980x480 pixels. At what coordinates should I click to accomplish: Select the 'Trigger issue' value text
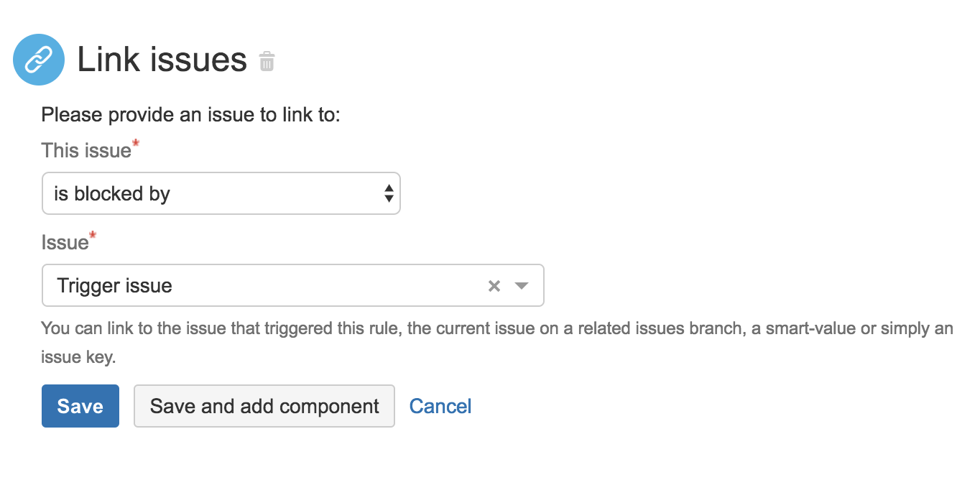tap(115, 286)
